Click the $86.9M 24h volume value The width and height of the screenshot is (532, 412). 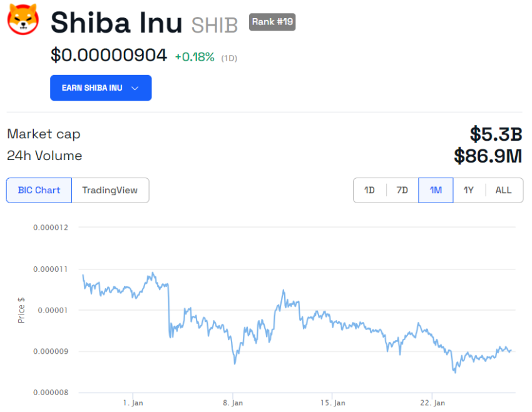[x=489, y=156]
